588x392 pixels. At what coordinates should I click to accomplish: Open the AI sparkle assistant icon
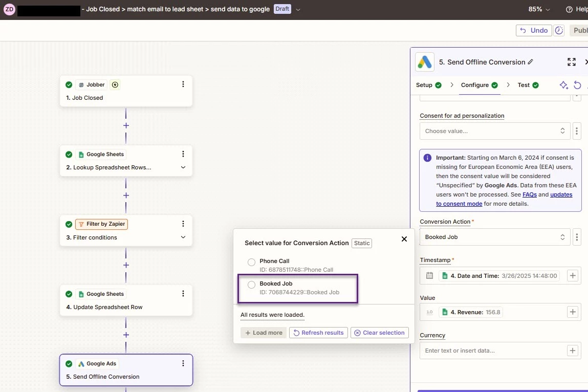pos(563,85)
